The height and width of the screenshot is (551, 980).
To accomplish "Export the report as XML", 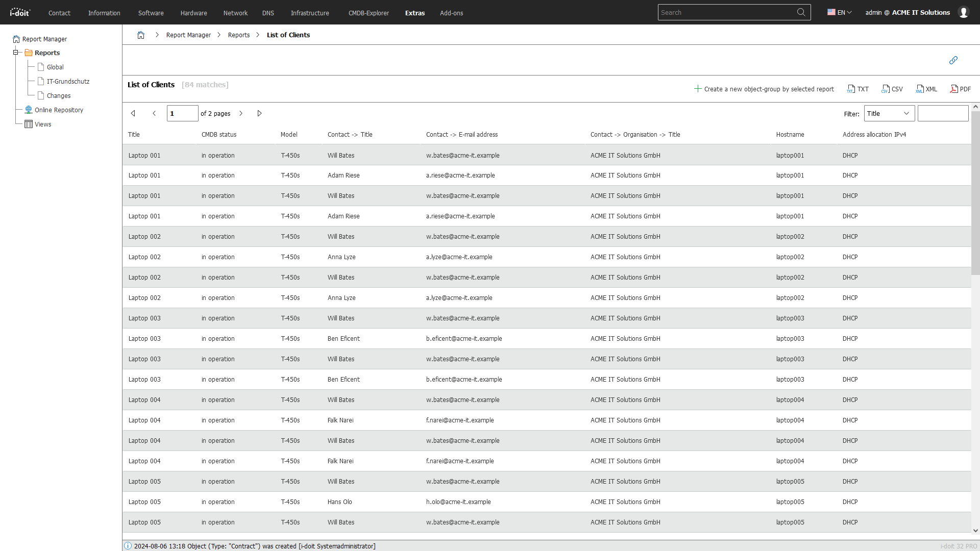I will click(926, 89).
